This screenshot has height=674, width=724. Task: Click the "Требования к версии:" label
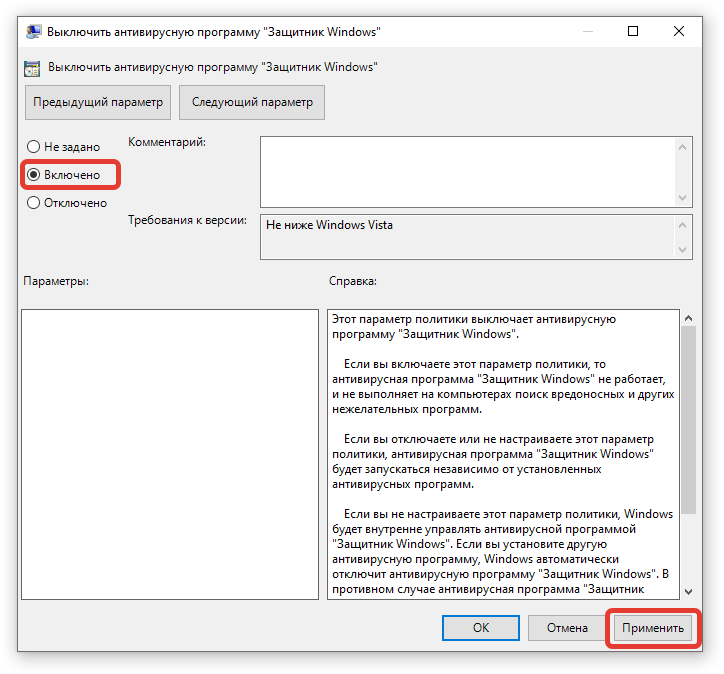point(187,220)
